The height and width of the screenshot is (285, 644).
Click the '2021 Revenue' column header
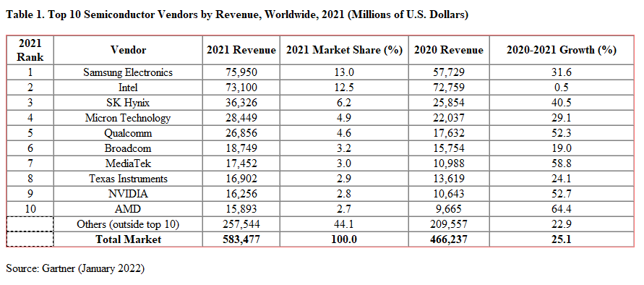[241, 50]
